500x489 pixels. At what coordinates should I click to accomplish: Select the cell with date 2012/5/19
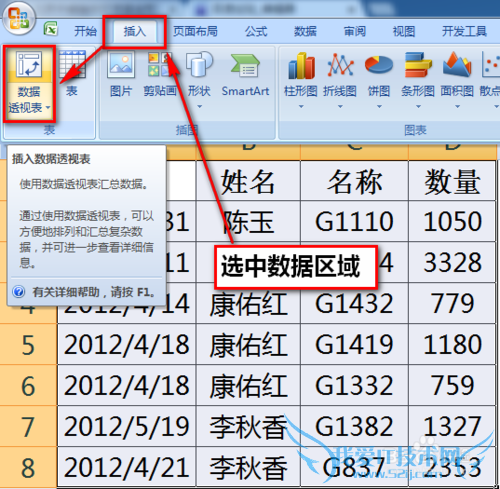pyautogui.click(x=127, y=426)
